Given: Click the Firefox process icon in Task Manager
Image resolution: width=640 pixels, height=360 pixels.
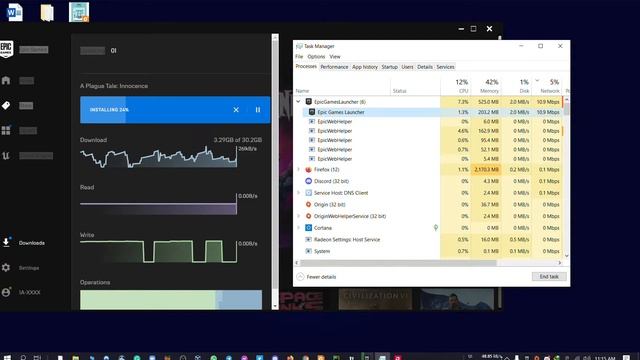Looking at the screenshot, I should [309, 169].
